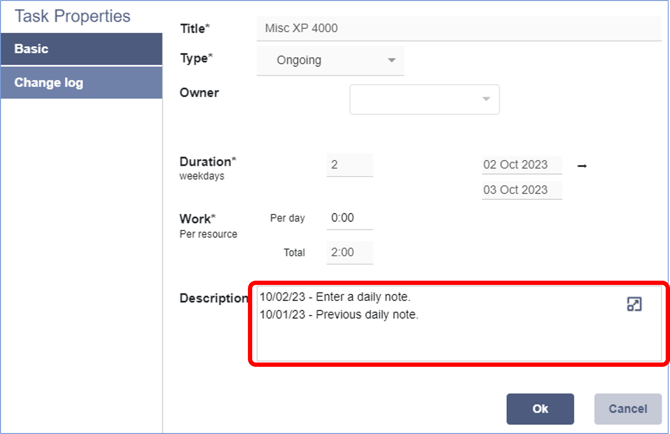The width and height of the screenshot is (670, 434).
Task: Expand the Description field pop-out icon
Action: click(x=633, y=305)
